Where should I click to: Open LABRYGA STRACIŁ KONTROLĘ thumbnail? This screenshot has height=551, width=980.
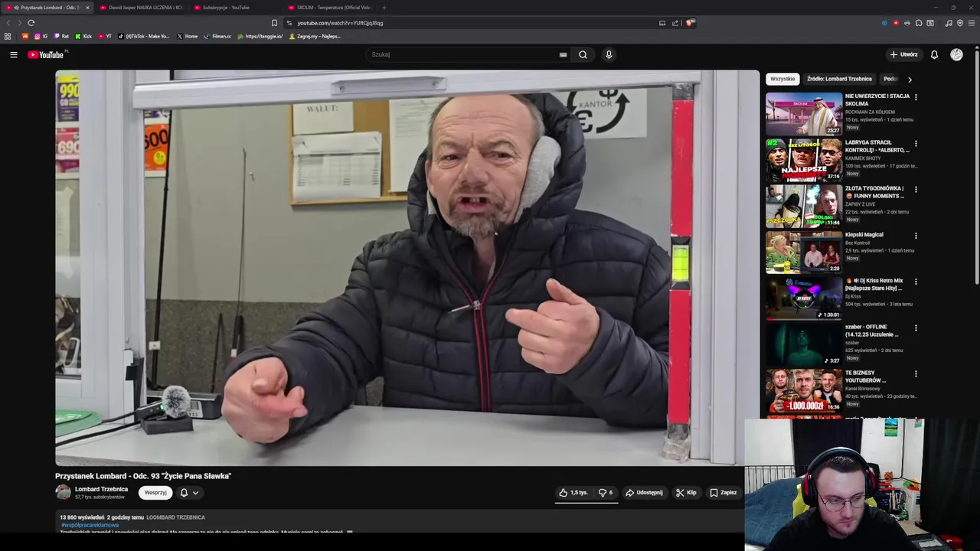tap(804, 160)
